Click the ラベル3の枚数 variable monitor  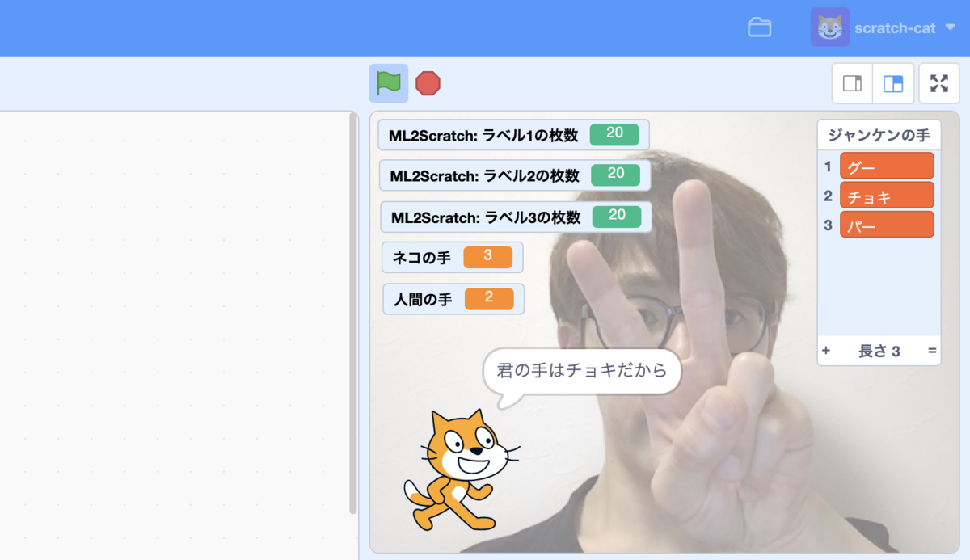[516, 217]
